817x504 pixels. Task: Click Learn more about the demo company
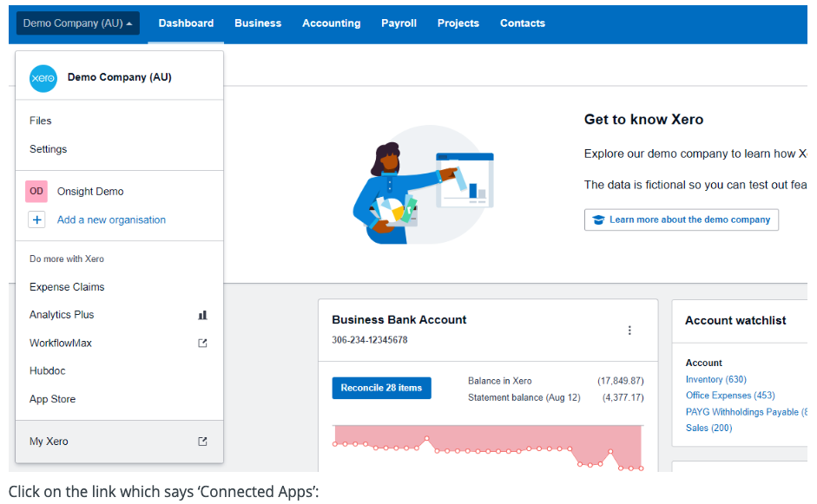point(682,219)
